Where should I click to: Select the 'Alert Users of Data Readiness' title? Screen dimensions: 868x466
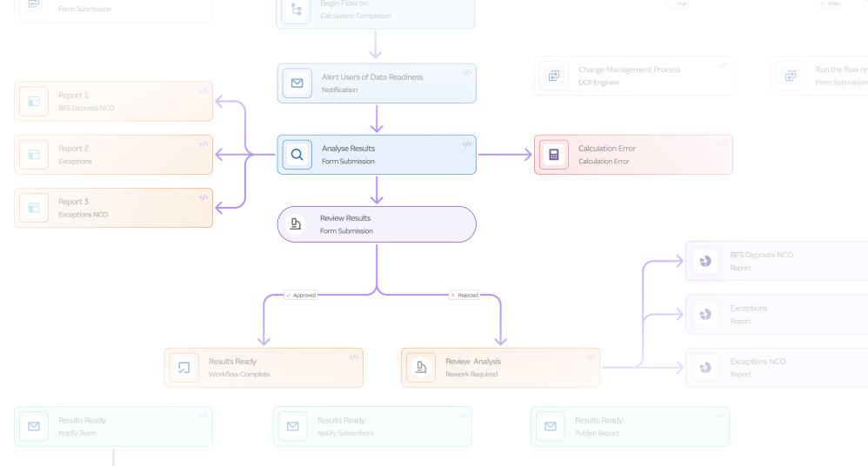coord(372,77)
